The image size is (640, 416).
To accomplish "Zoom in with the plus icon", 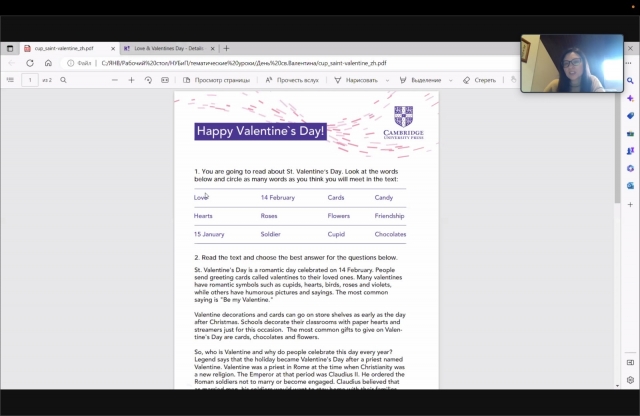I will 131,80.
